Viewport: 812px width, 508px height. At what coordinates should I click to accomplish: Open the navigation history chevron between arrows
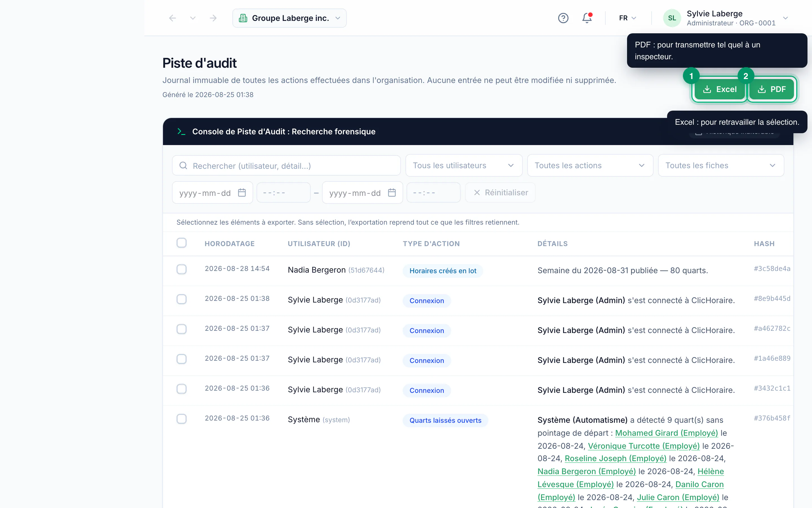click(193, 18)
